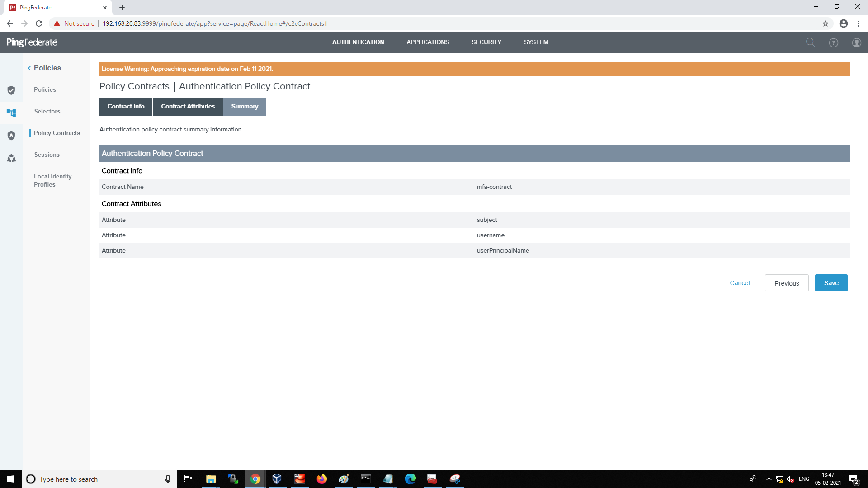Go back with the browser back arrow

pos(10,23)
